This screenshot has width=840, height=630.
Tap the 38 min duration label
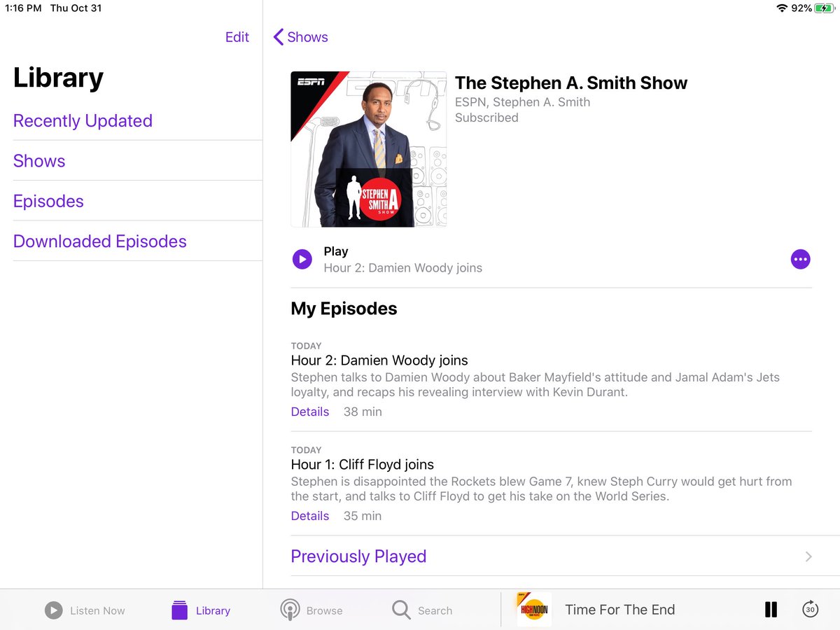(x=363, y=412)
